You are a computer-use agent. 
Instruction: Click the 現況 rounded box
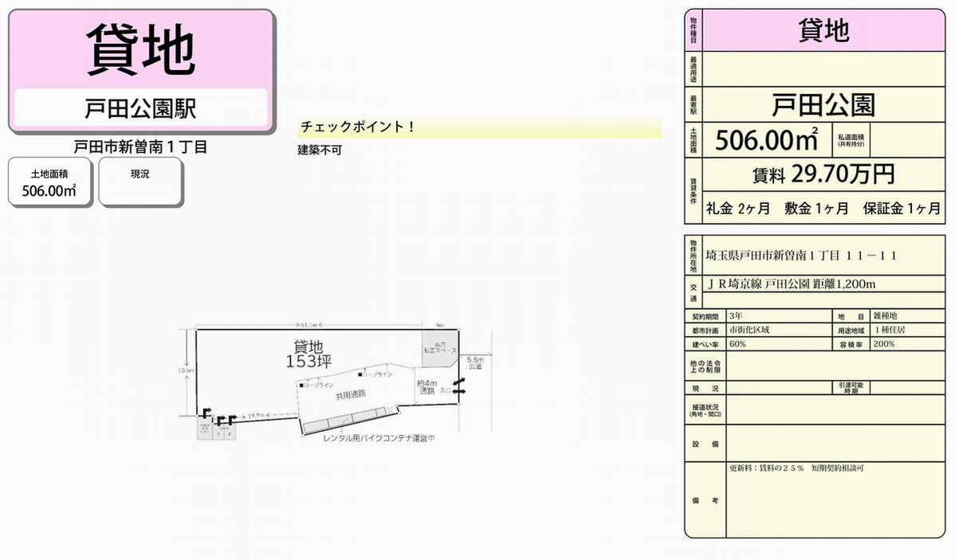[140, 182]
